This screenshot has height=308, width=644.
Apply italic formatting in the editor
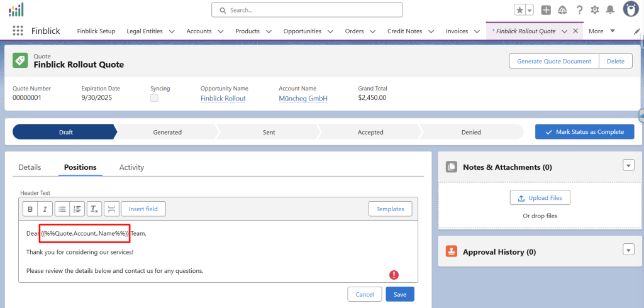[45, 209]
